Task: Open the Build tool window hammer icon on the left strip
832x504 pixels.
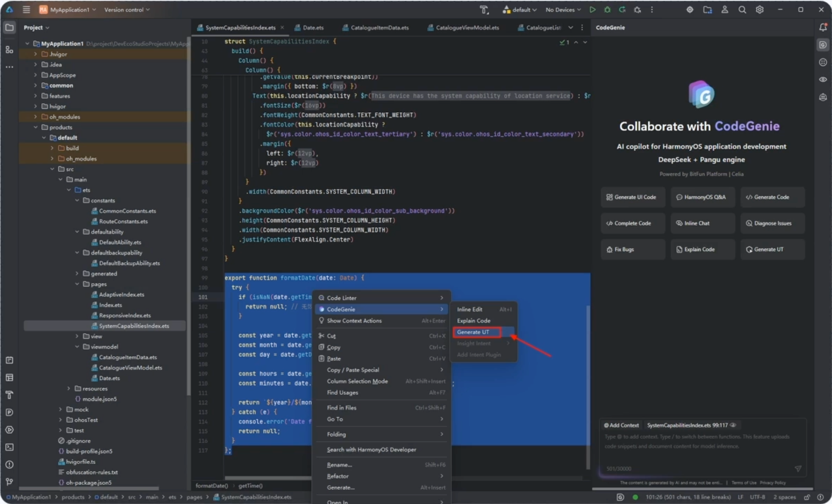Action: pos(9,395)
